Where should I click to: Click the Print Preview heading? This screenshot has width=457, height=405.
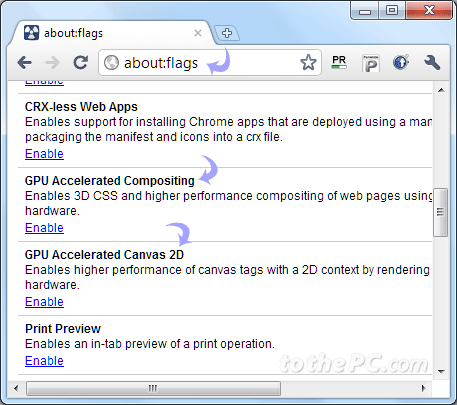coord(63,329)
